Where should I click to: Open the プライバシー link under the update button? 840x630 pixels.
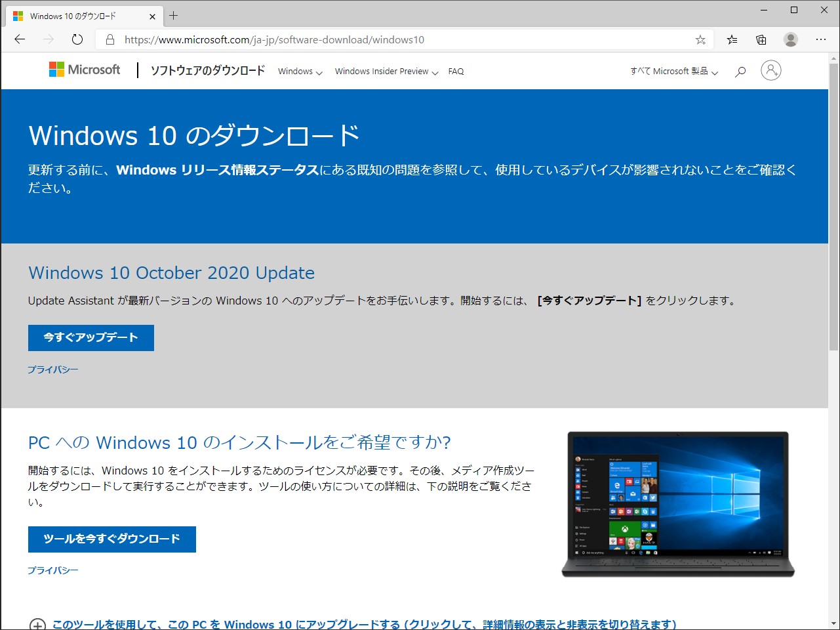pos(52,369)
